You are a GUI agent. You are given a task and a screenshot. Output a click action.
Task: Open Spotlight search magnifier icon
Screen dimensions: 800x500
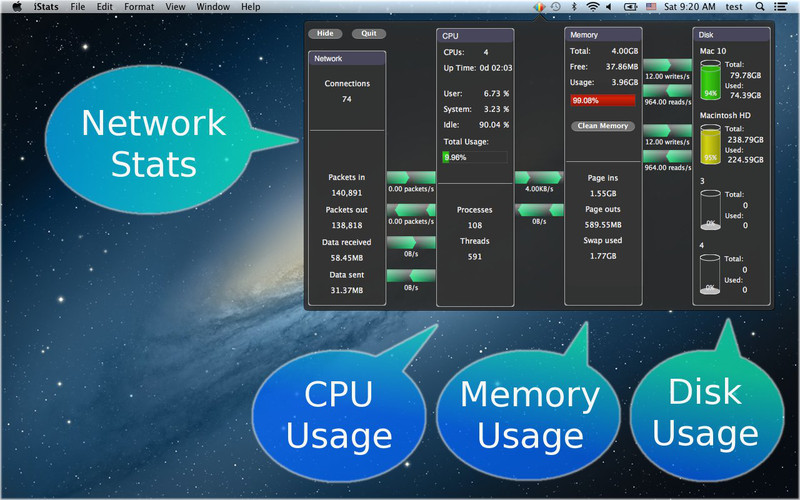[x=760, y=7]
